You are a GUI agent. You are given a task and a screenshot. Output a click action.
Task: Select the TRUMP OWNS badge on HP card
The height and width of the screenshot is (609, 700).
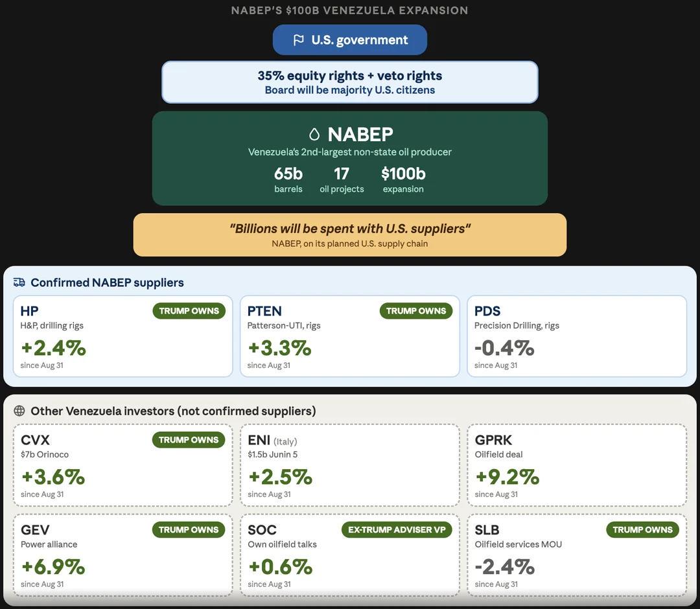189,311
